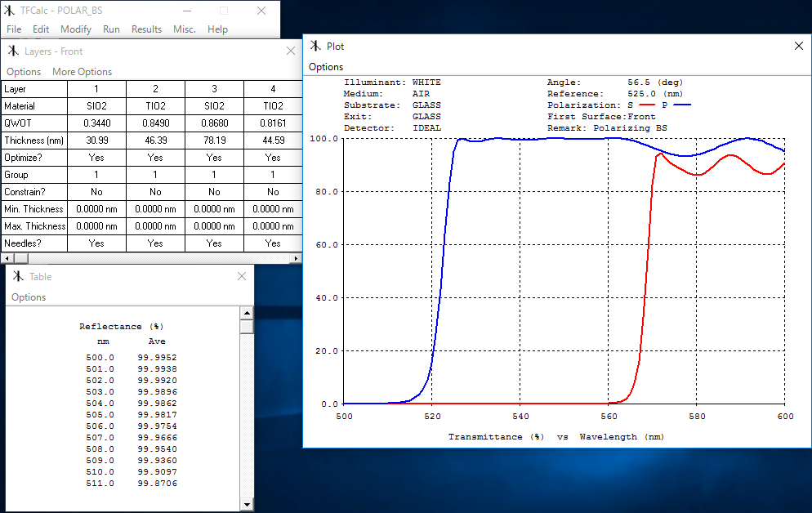This screenshot has width=812, height=513.
Task: Select the QWOT cell showing 0.3440
Action: 96,123
